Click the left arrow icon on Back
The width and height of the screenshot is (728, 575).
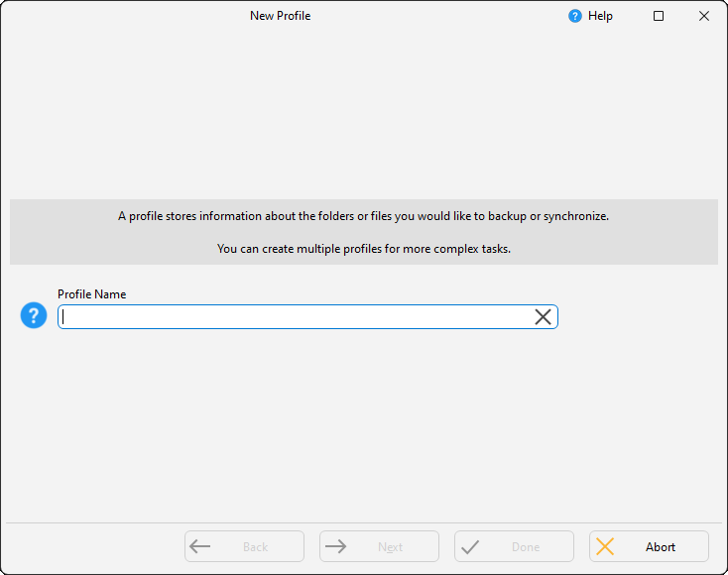click(x=200, y=546)
